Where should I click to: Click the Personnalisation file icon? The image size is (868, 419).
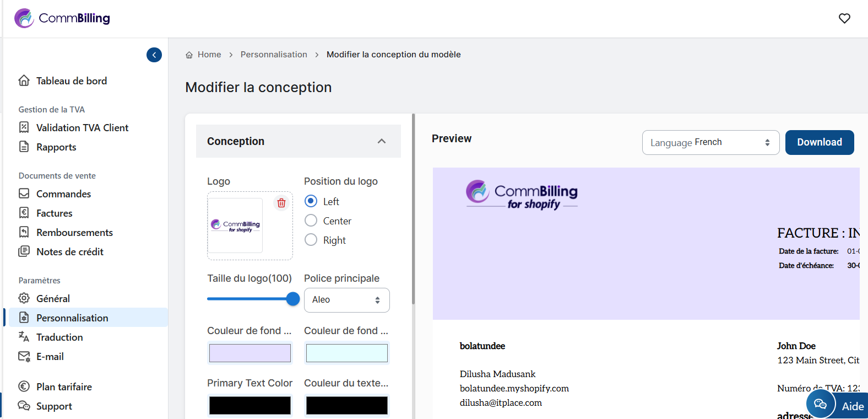[24, 318]
